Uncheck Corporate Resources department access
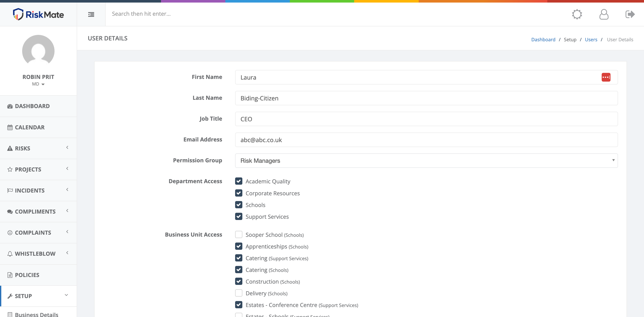This screenshot has width=644, height=317. click(x=239, y=193)
